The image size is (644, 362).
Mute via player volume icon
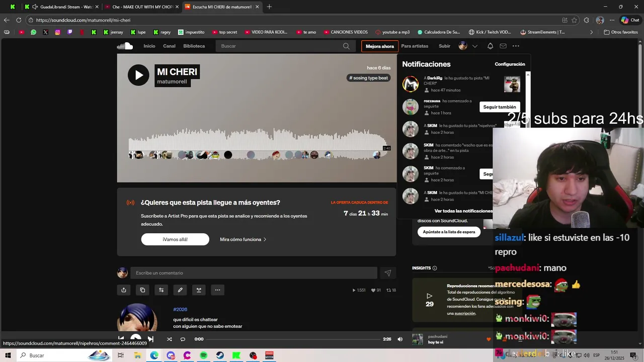[x=400, y=339]
